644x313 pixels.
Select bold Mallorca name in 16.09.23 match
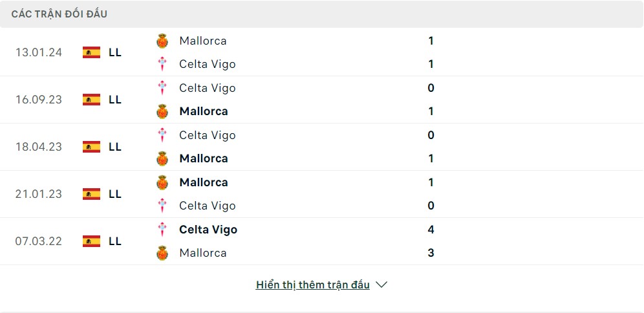tap(204, 111)
